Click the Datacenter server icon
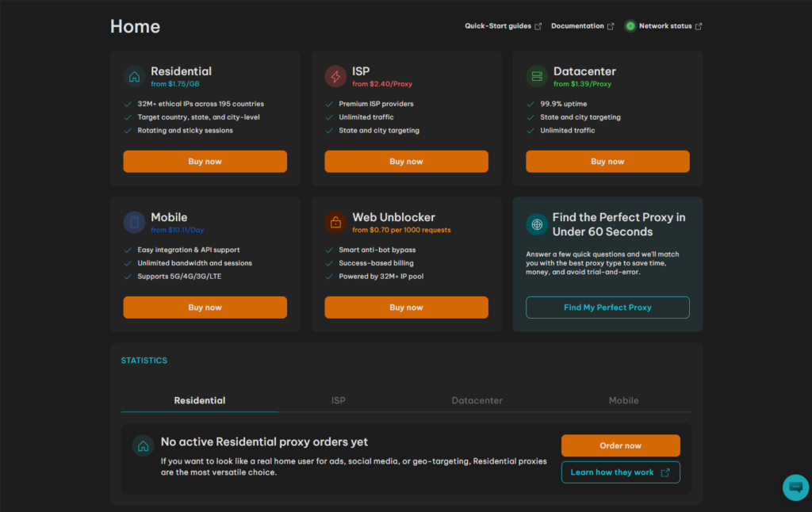The height and width of the screenshot is (512, 812). (x=537, y=77)
